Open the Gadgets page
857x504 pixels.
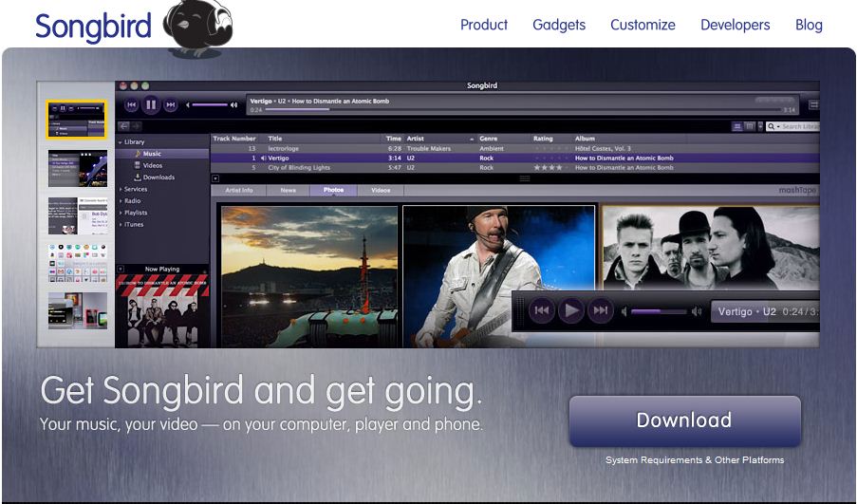559,25
